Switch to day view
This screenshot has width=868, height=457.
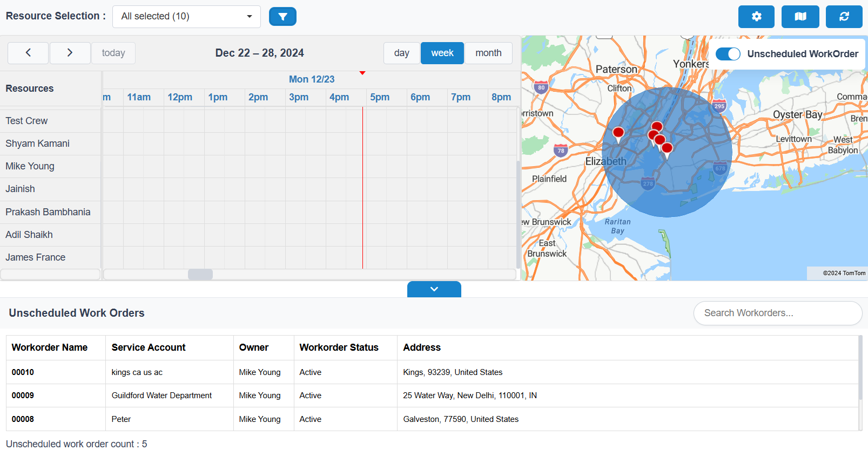pos(401,53)
